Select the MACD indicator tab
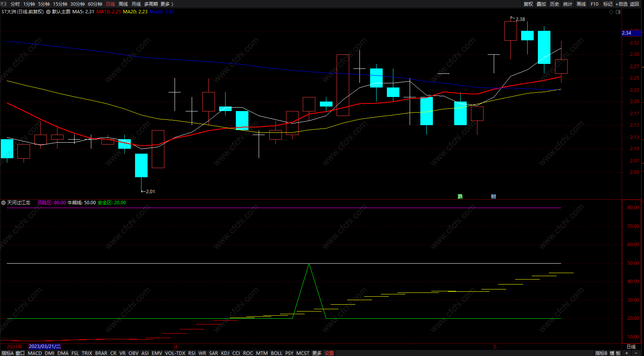 [35, 353]
